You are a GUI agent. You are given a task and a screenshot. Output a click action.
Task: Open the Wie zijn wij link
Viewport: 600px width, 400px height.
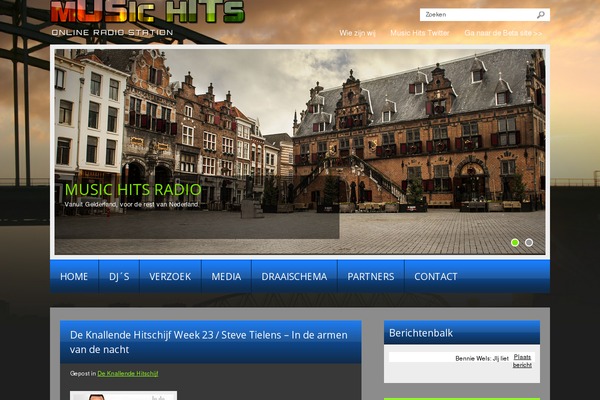357,33
